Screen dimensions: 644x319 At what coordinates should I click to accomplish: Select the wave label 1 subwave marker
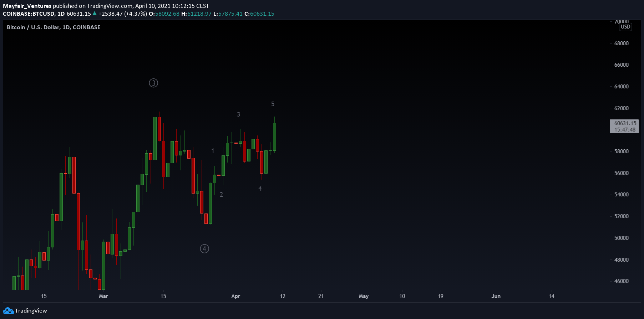coord(213,151)
